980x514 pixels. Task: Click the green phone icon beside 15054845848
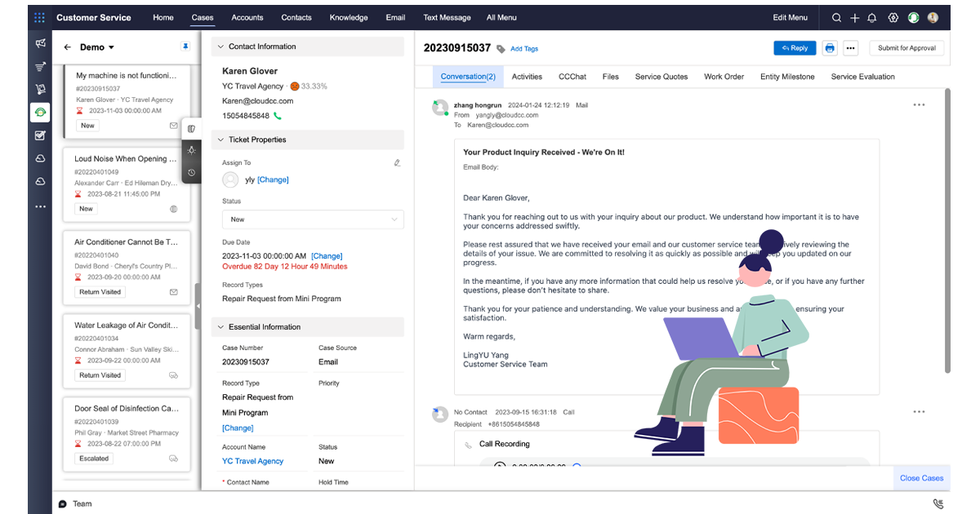click(278, 116)
